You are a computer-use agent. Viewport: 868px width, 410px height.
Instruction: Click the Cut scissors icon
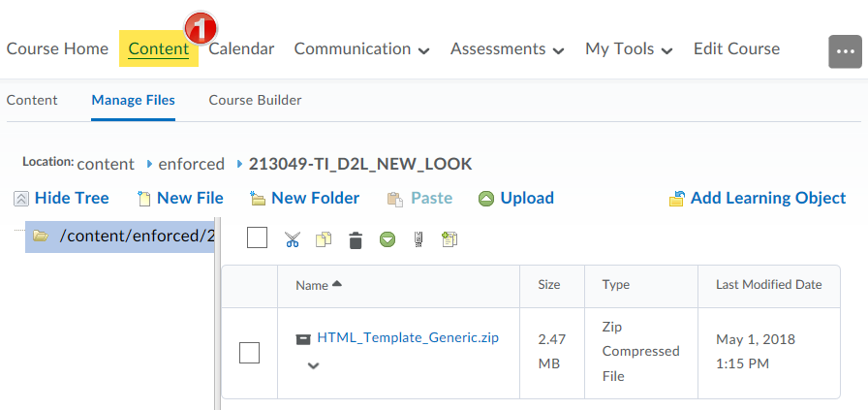pyautogui.click(x=292, y=239)
